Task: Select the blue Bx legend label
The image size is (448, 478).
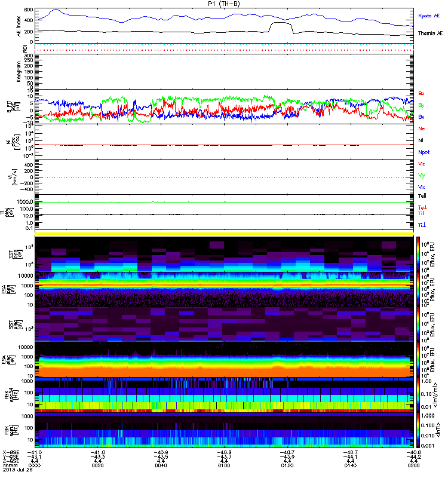Action: click(421, 117)
